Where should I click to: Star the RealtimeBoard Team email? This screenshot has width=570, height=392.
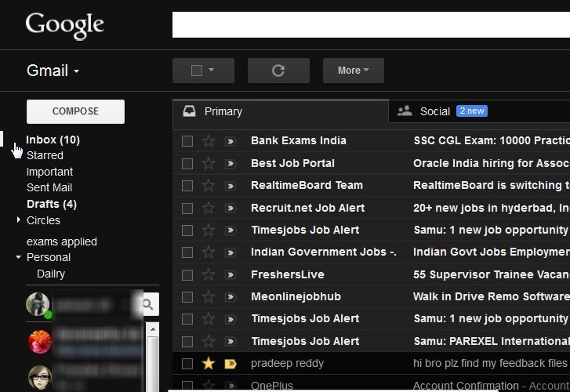[x=209, y=186]
